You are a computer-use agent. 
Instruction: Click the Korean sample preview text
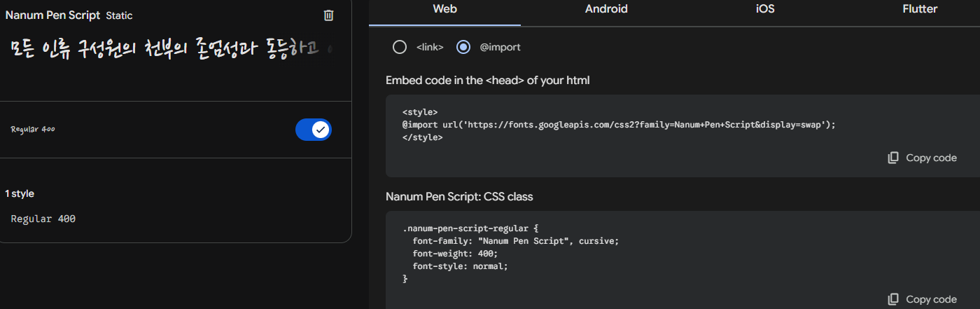pos(172,49)
